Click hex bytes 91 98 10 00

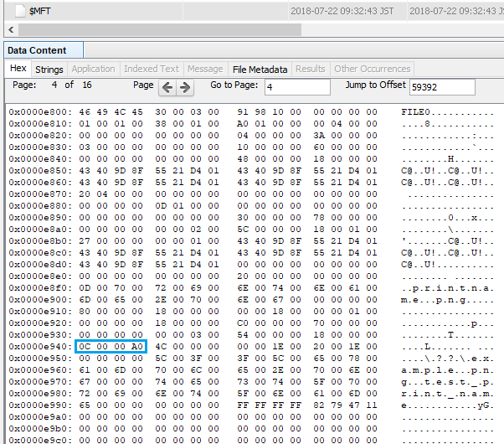(269, 112)
